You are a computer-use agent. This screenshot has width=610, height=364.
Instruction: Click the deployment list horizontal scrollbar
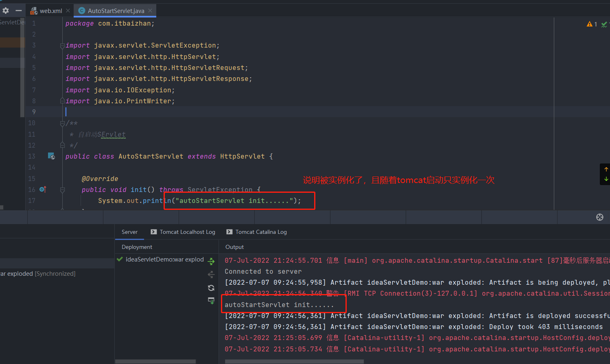(x=155, y=361)
